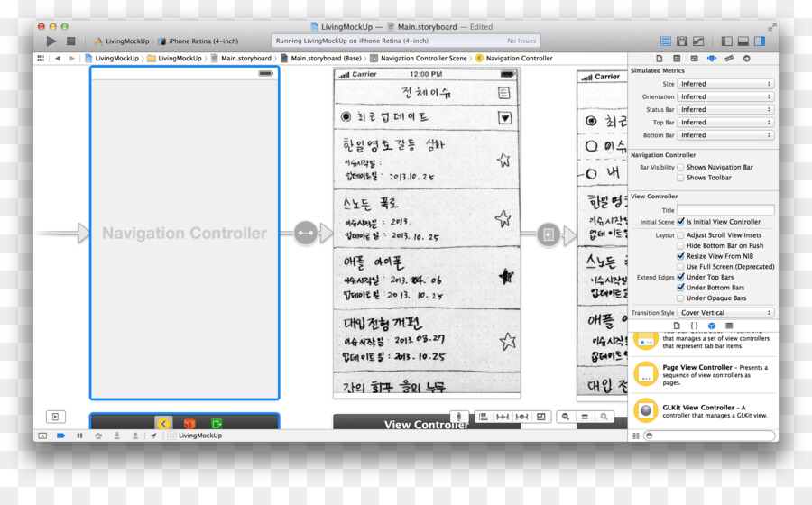
Task: Click the view controller Title text field
Action: point(725,210)
